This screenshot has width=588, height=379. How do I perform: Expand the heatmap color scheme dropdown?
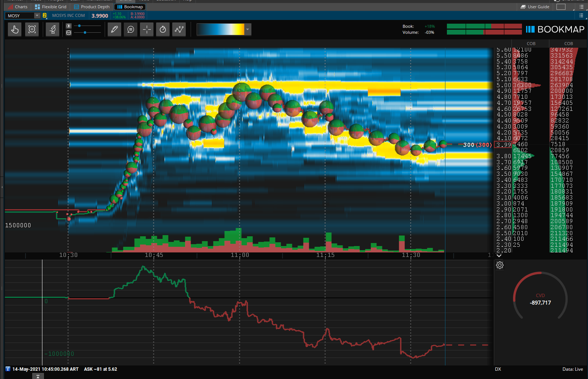[247, 29]
